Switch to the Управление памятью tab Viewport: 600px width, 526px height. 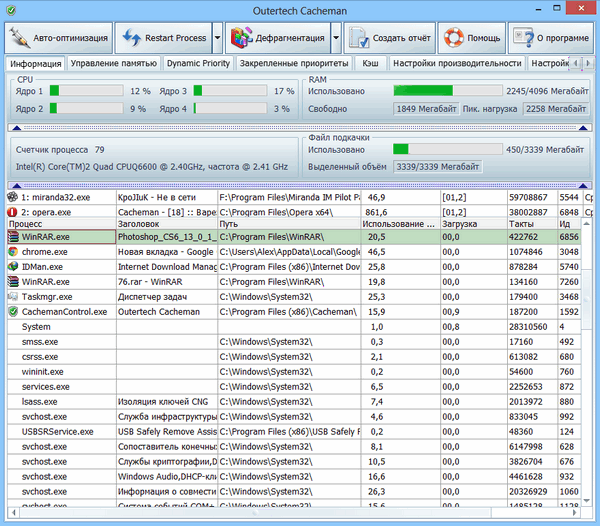click(x=114, y=63)
